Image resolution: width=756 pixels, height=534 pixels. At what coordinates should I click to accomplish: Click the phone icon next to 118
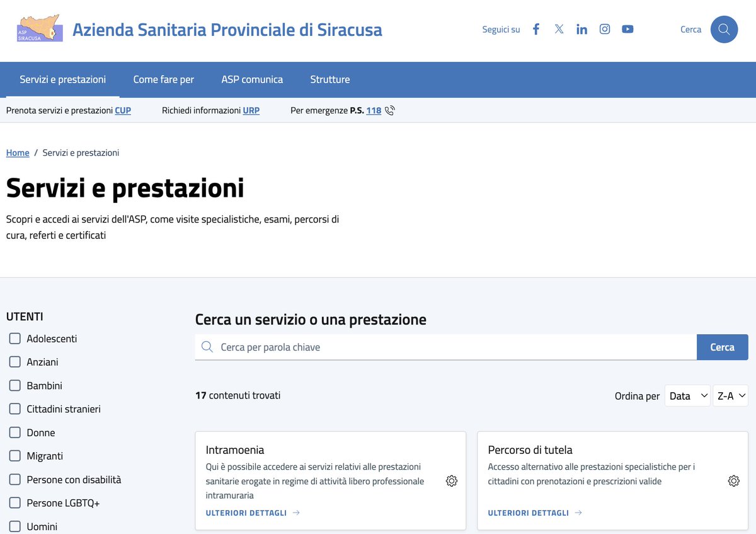point(389,110)
